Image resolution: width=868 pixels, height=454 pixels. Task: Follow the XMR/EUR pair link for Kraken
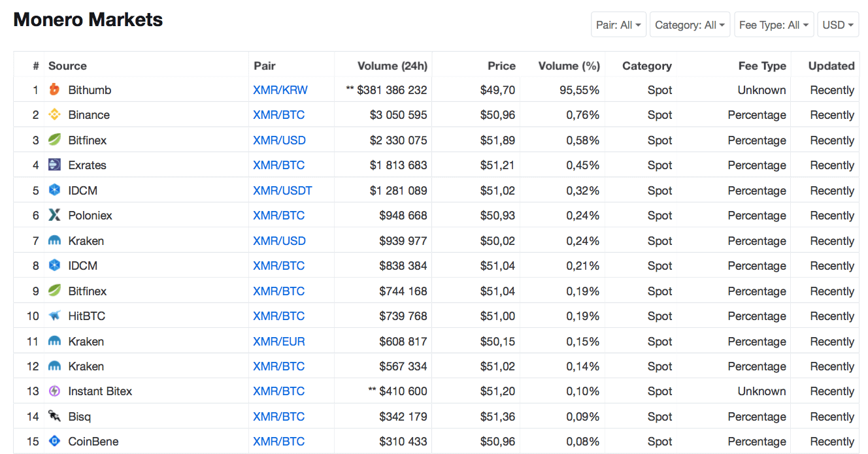pyautogui.click(x=279, y=342)
